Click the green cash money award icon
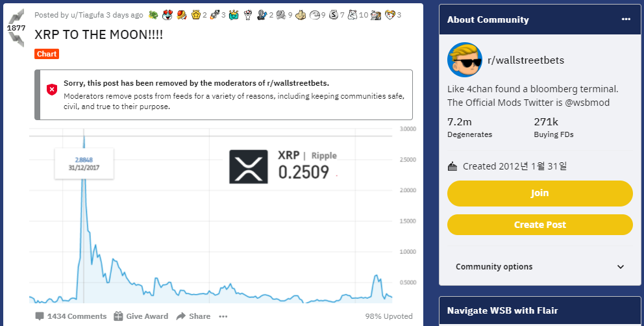The width and height of the screenshot is (644, 326). coord(153,15)
